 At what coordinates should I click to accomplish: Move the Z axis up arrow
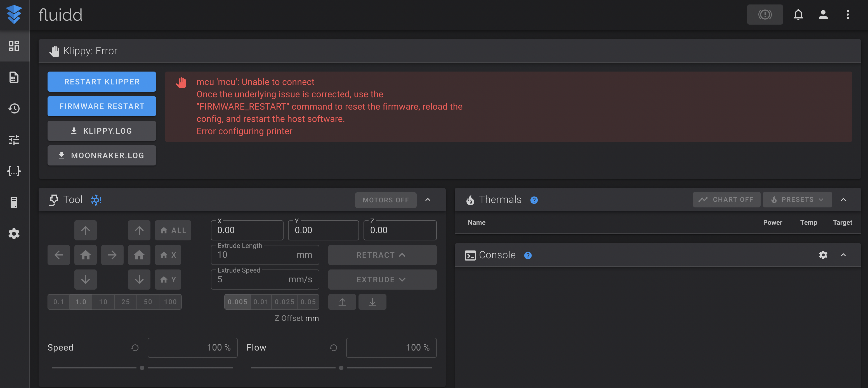click(x=139, y=230)
